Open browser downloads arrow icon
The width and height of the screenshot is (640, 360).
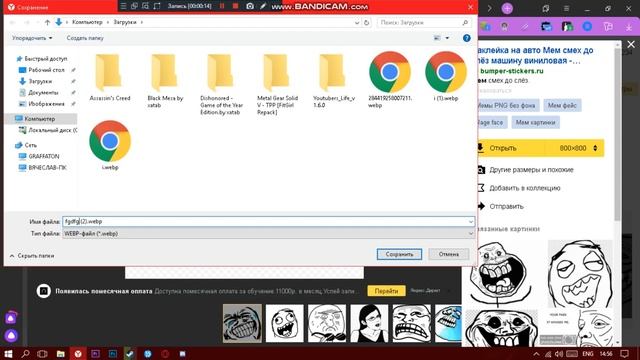629,27
